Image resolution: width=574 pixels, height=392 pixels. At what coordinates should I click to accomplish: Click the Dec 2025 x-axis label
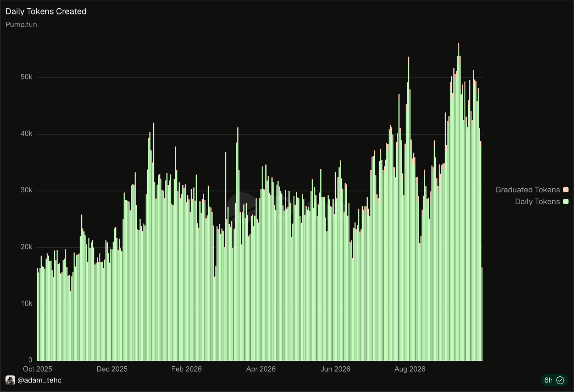coord(112,369)
